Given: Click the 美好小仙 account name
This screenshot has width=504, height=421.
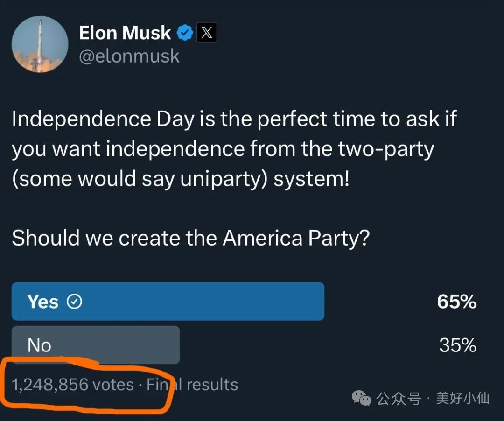Looking at the screenshot, I should pos(462,399).
